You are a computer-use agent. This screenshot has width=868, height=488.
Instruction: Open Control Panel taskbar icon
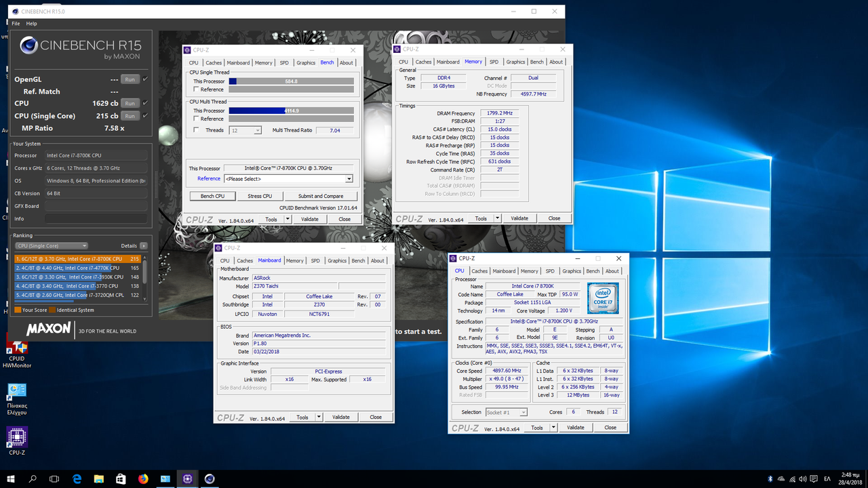coord(165,479)
